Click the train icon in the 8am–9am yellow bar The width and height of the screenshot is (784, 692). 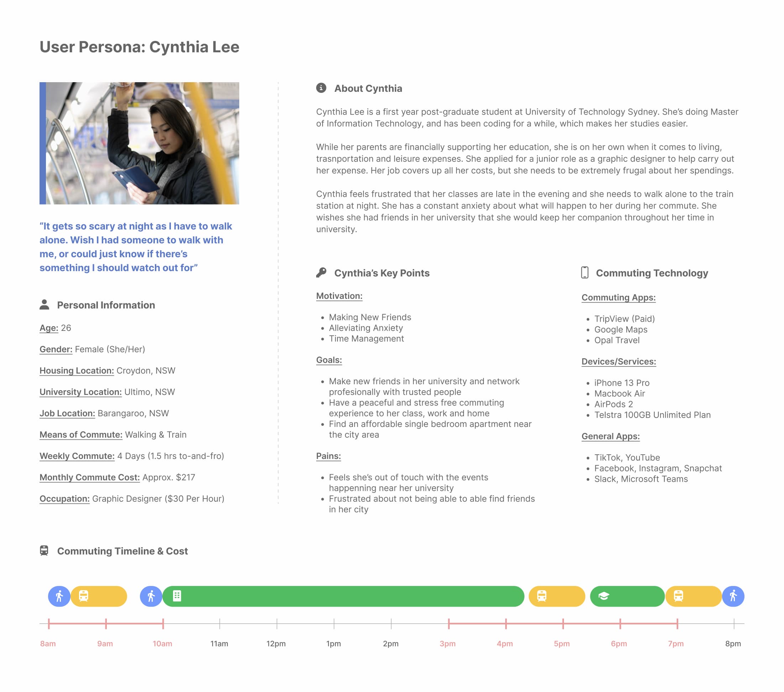pos(84,596)
